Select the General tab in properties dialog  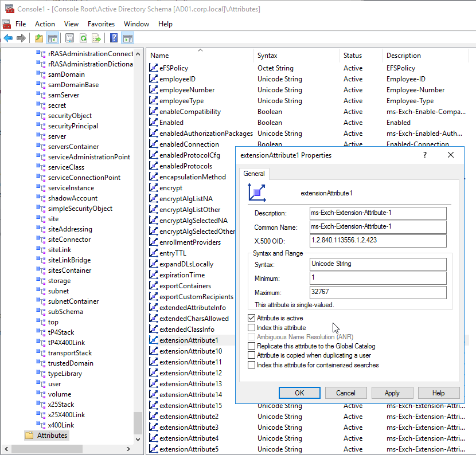tap(254, 174)
